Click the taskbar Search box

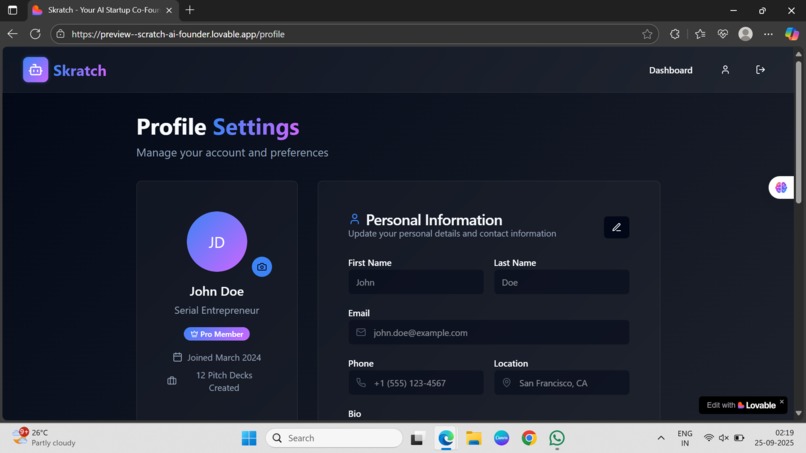(x=334, y=438)
